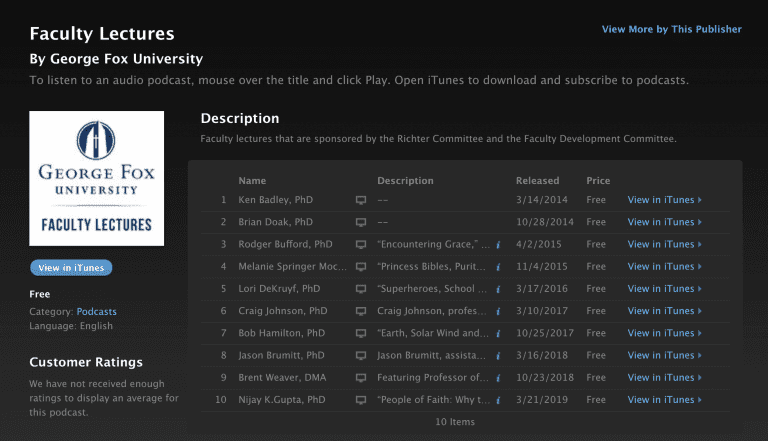Screen dimensions: 768x441
Task: Click the video icon for Lori DeKruyf, PhD
Action: pos(361,289)
